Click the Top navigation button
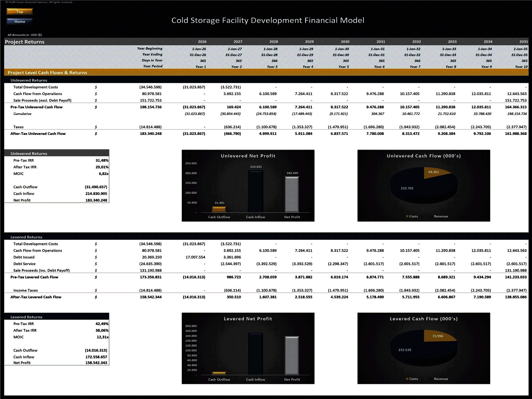532x399 pixels. tap(20, 12)
